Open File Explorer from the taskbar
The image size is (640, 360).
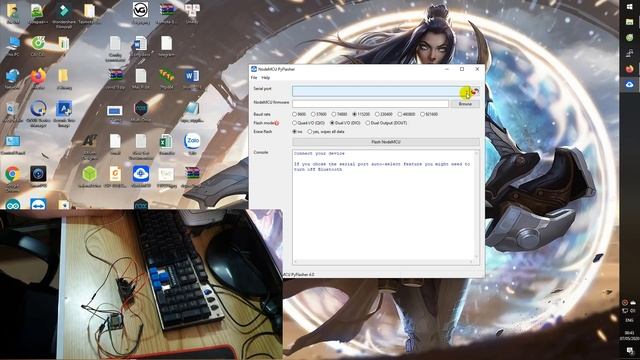pyautogui.click(x=629, y=22)
